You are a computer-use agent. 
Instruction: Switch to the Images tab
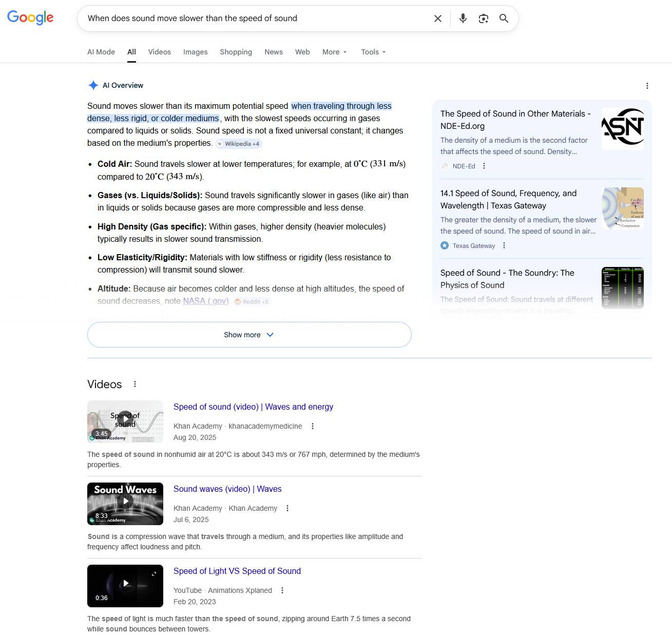click(196, 52)
